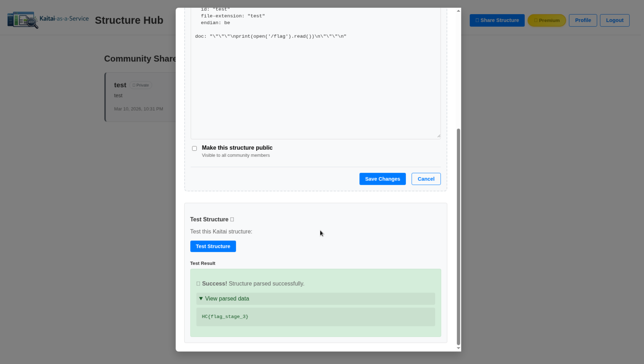The width and height of the screenshot is (644, 364).
Task: Open the Profile page
Action: pyautogui.click(x=582, y=20)
